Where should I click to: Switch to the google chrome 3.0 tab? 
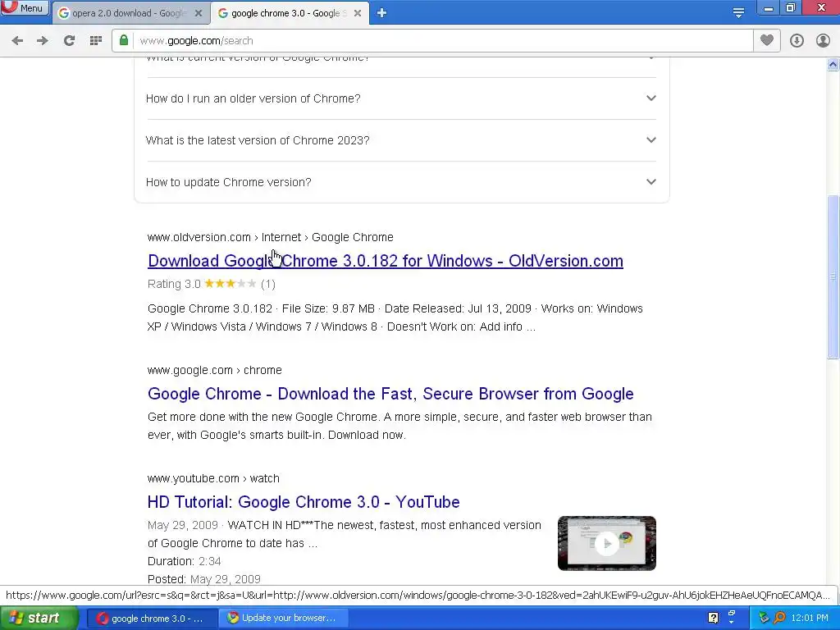pyautogui.click(x=290, y=13)
